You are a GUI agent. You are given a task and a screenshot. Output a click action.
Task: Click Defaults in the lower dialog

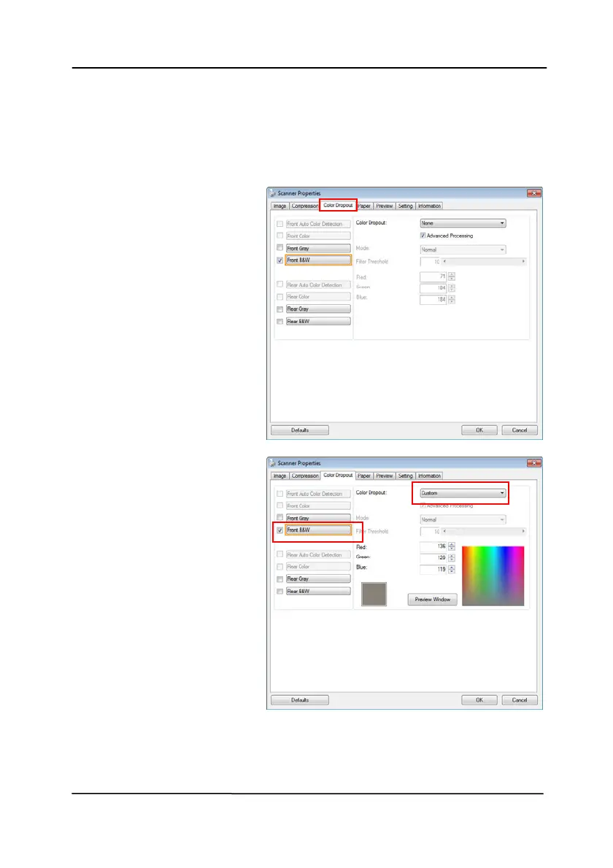tap(300, 700)
